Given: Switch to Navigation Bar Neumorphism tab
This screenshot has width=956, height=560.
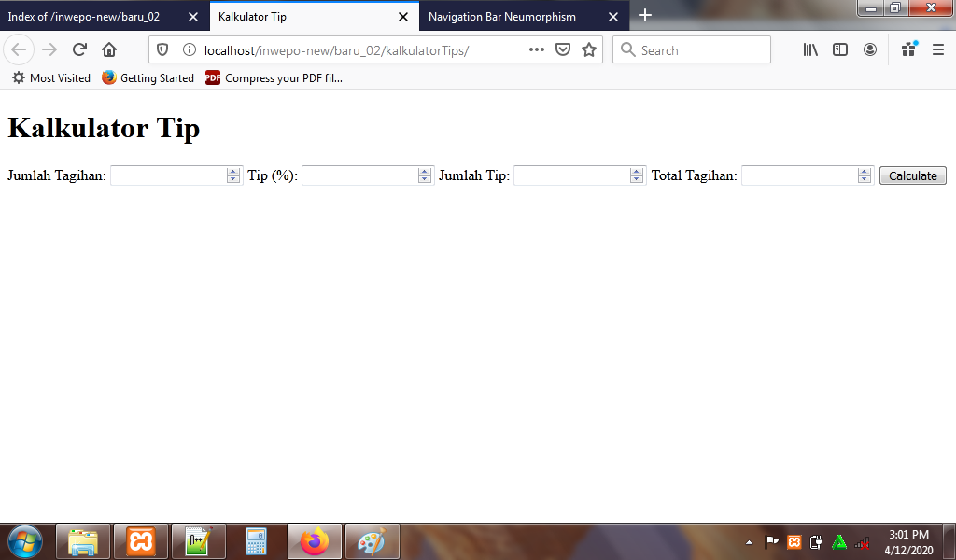Looking at the screenshot, I should (x=525, y=17).
